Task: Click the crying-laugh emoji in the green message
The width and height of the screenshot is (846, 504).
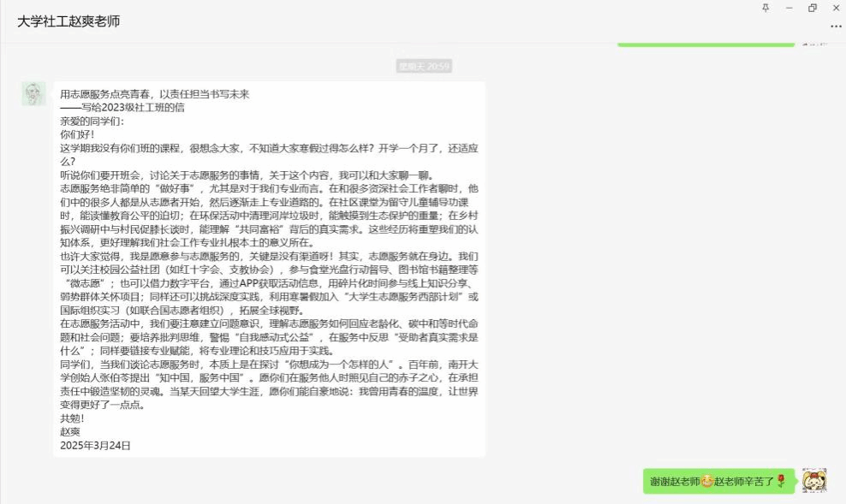Action: click(x=707, y=482)
